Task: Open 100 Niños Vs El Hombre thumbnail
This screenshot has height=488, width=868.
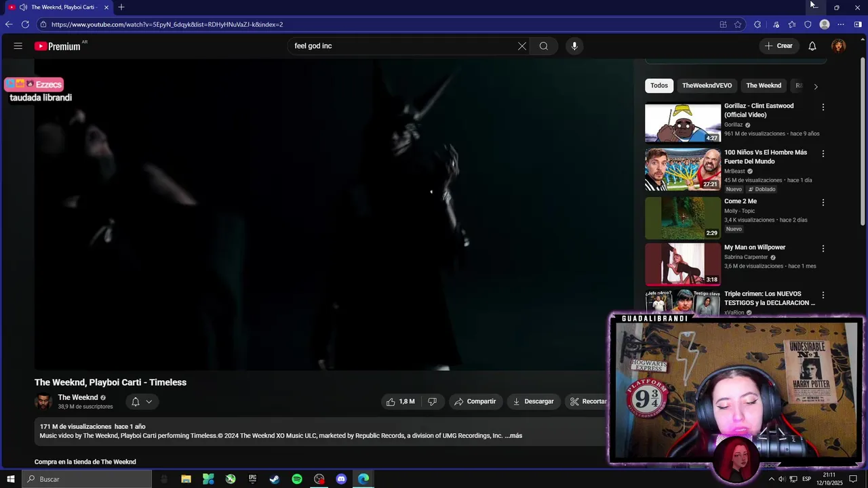Action: (683, 169)
